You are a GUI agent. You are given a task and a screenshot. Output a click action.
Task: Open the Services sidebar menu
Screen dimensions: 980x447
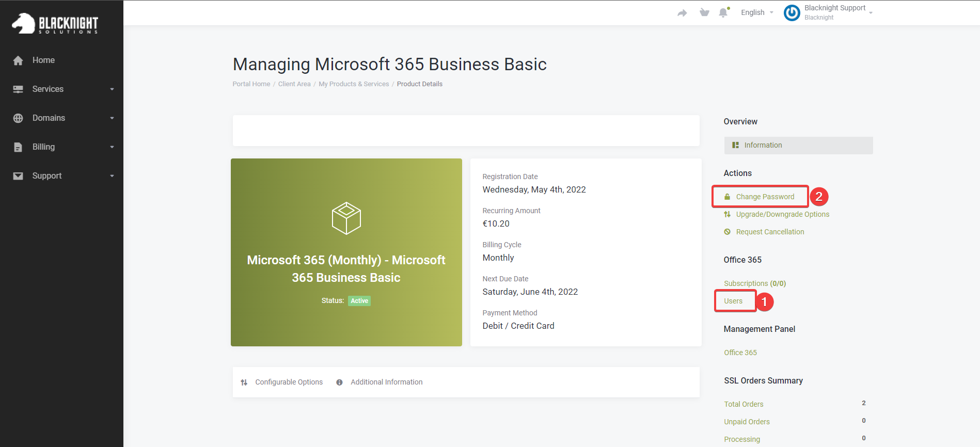(48, 89)
